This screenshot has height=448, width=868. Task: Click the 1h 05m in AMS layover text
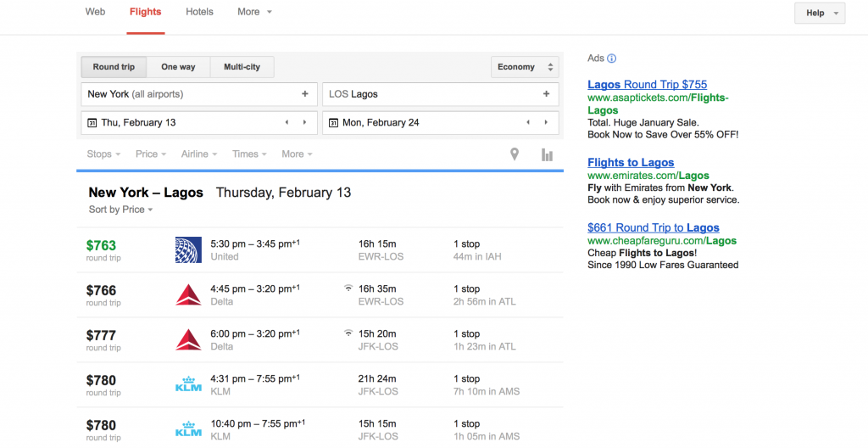pyautogui.click(x=487, y=436)
